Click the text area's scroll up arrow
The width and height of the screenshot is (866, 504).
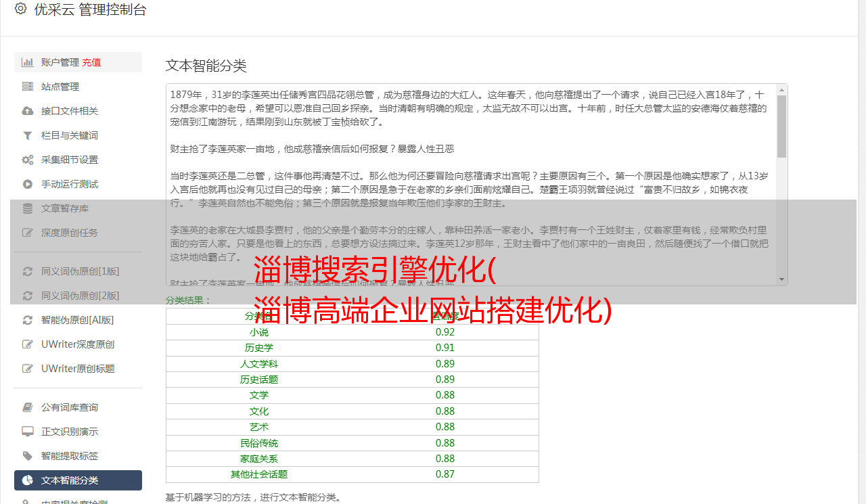pyautogui.click(x=781, y=89)
